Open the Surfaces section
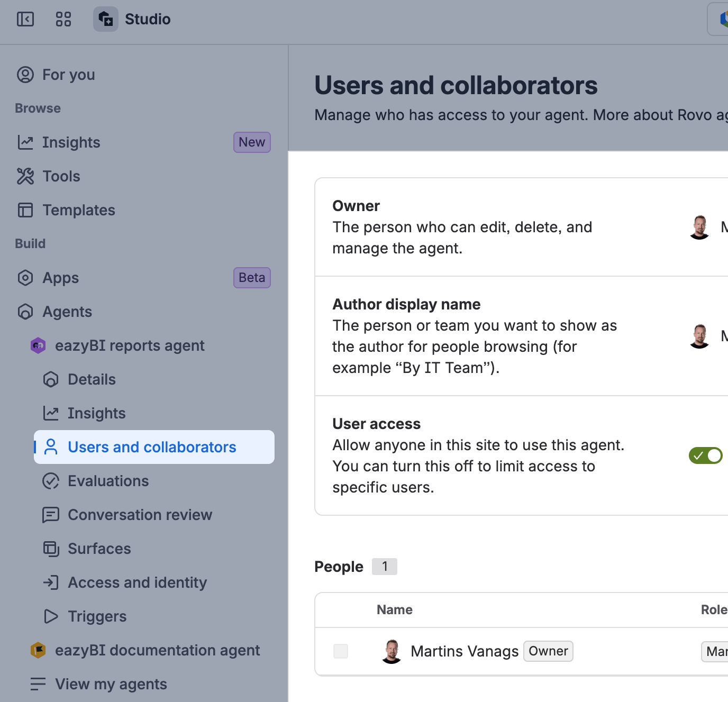 coord(99,549)
